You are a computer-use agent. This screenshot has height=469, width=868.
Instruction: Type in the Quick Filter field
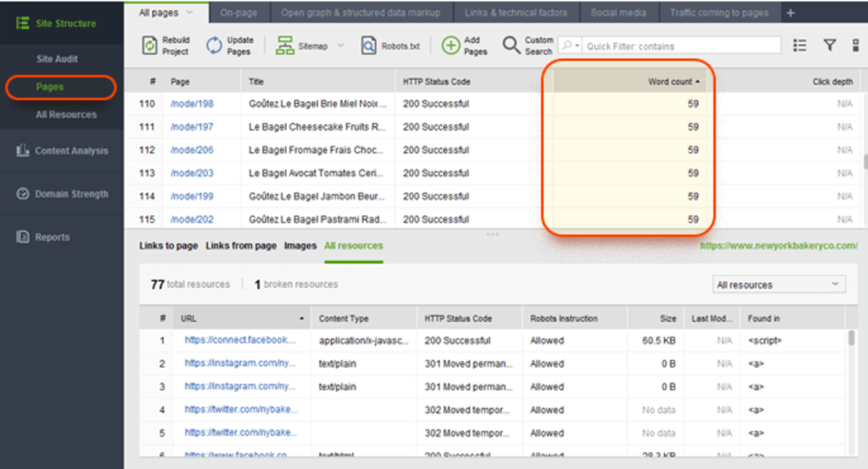pos(680,46)
